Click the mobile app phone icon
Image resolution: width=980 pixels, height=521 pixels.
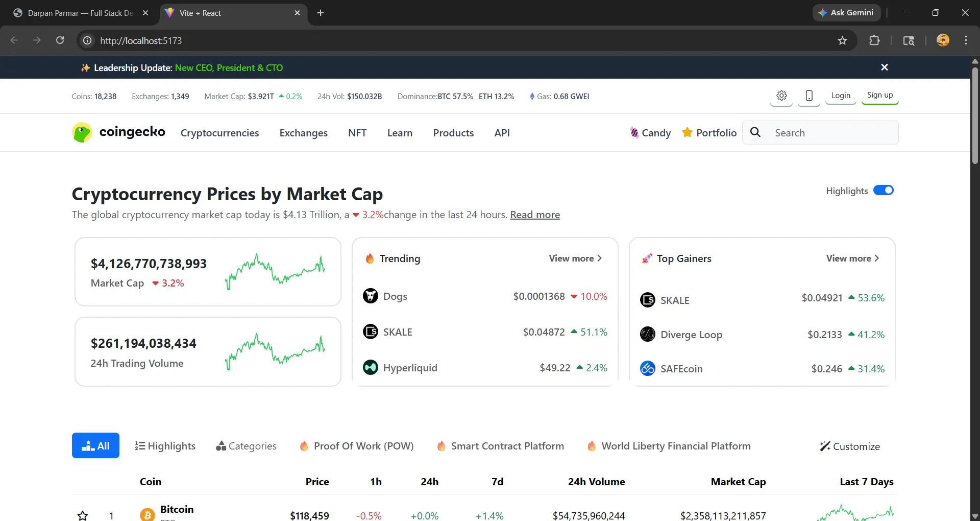click(x=809, y=96)
